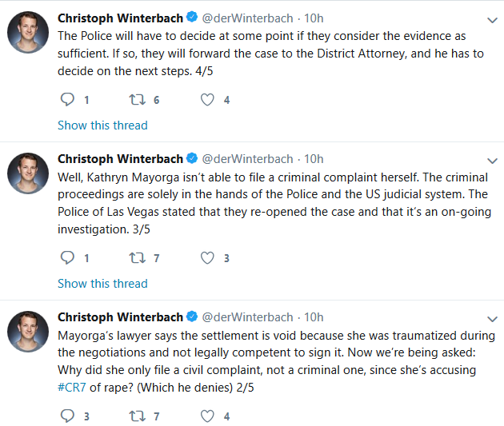Click the profile avatar on the 2/5 tweet
The image size is (504, 426).
pyautogui.click(x=28, y=332)
